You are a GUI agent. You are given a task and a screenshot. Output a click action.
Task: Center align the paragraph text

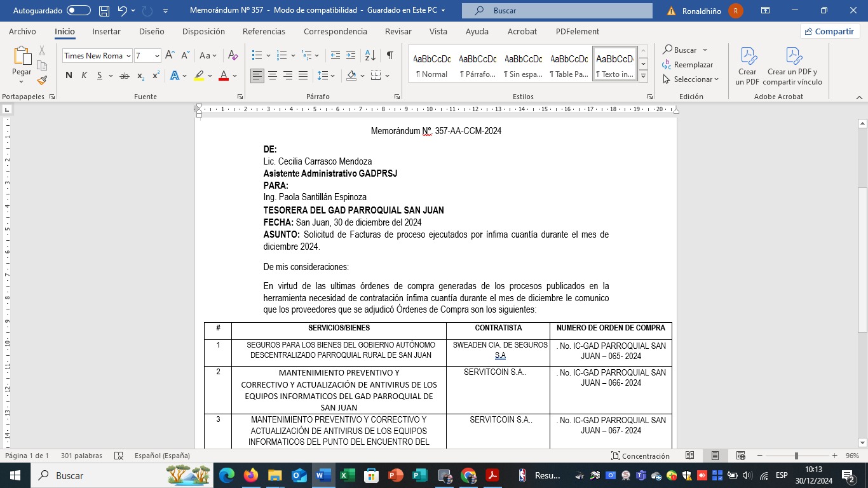273,76
